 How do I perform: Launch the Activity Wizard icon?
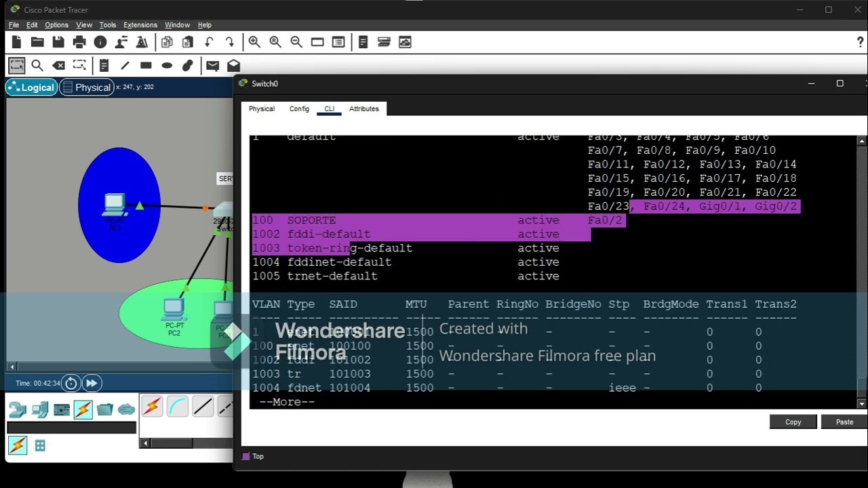142,42
